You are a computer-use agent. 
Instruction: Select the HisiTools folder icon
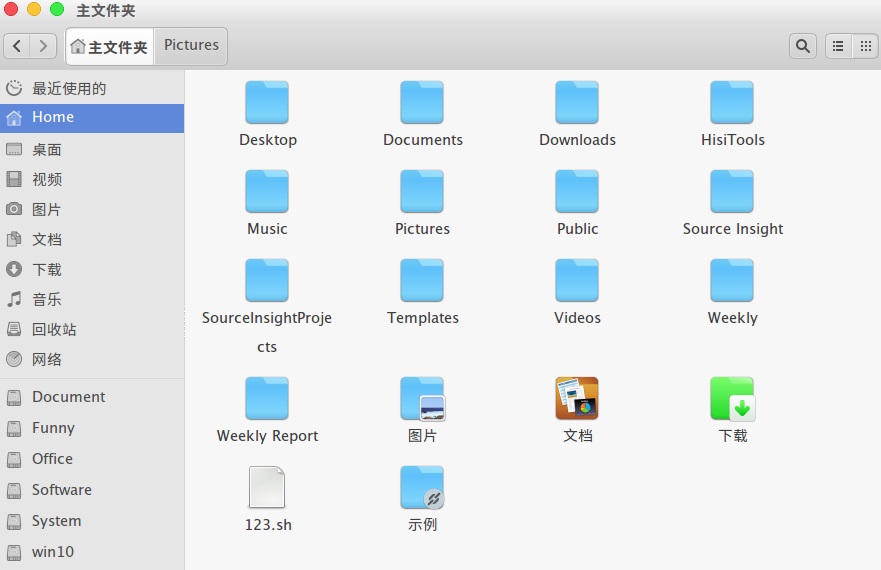(732, 102)
